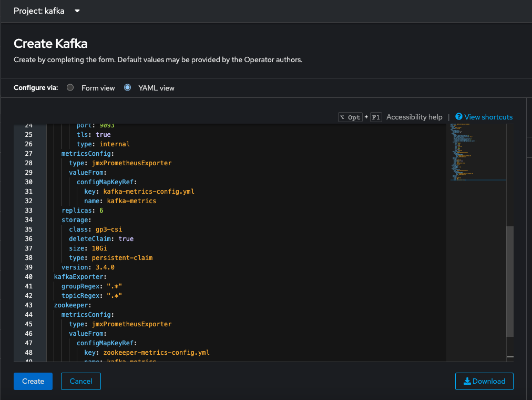Open the Project: kafka dropdown

click(x=46, y=11)
